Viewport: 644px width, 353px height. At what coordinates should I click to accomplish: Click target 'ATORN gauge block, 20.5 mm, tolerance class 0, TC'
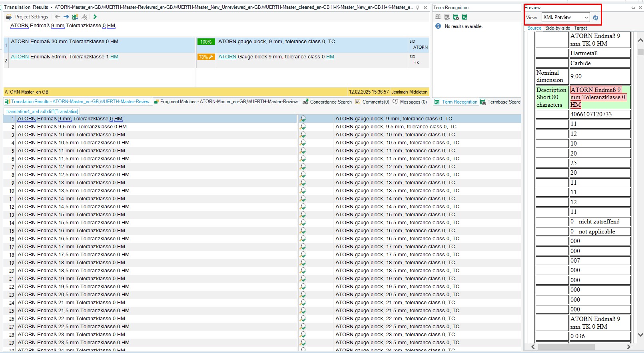pyautogui.click(x=397, y=295)
